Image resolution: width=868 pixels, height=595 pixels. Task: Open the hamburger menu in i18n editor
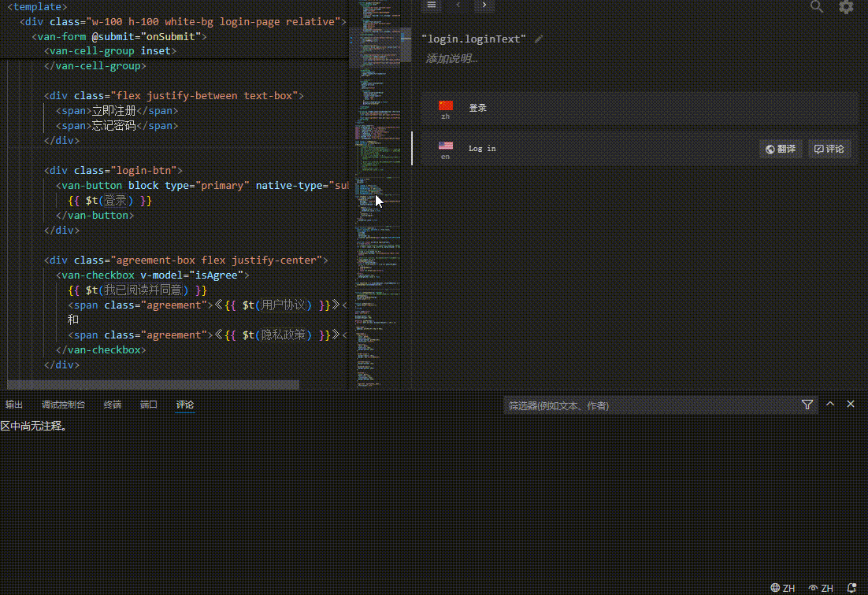point(431,5)
